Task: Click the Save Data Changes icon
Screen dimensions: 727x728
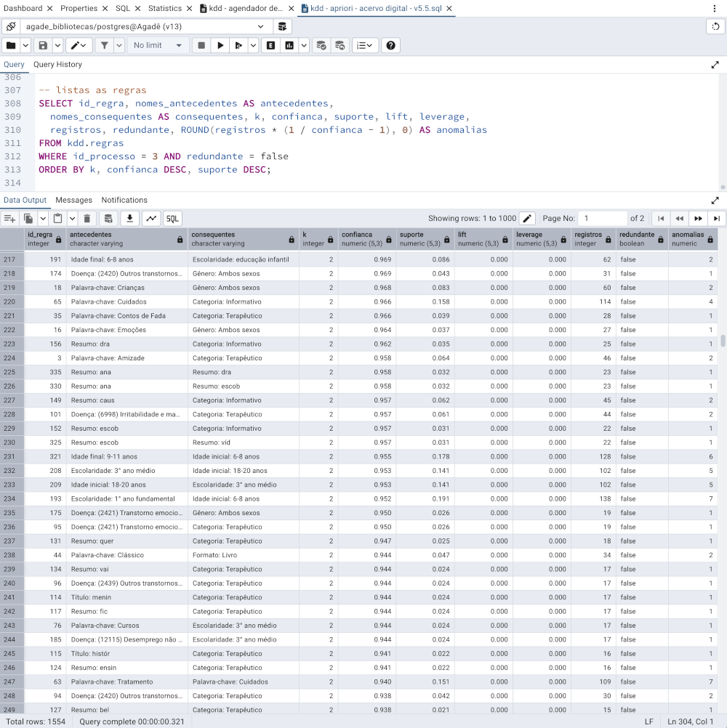Action: point(108,218)
